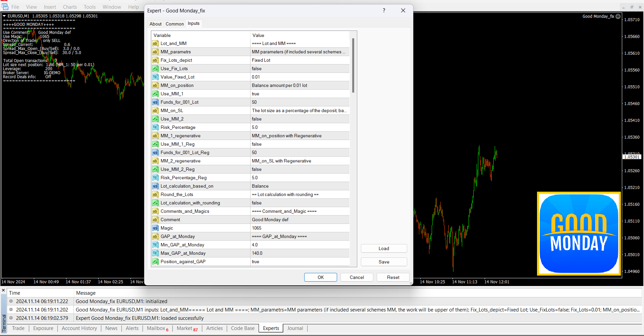Click the expert smiley icon on chart
Viewport: 644px width, 336px height.
point(618,16)
